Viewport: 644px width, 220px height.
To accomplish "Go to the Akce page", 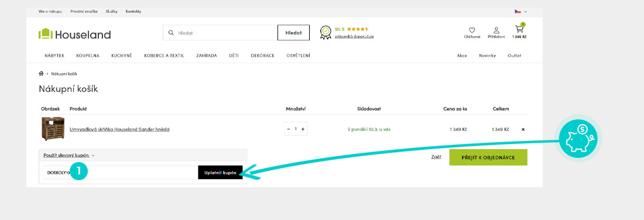I will (x=462, y=56).
